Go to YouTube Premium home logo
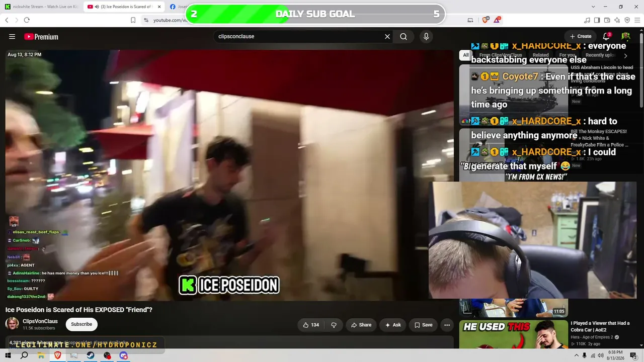Image resolution: width=644 pixels, height=362 pixels. [41, 37]
